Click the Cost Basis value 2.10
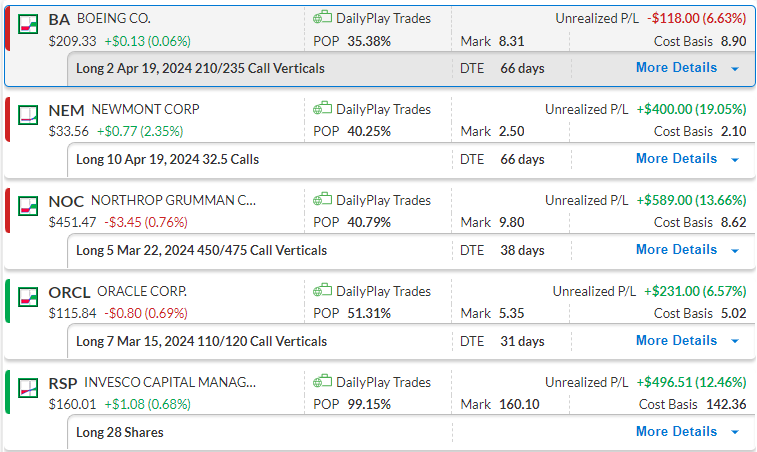Screen dimensions: 757x452 (734, 131)
